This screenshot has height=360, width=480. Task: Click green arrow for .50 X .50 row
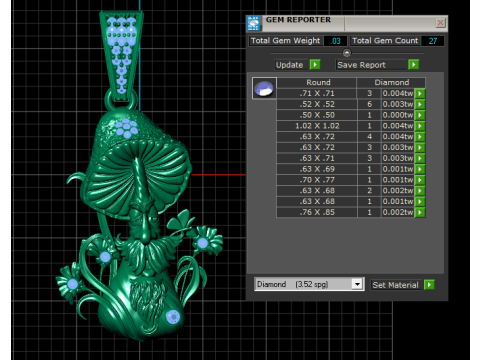(420, 115)
